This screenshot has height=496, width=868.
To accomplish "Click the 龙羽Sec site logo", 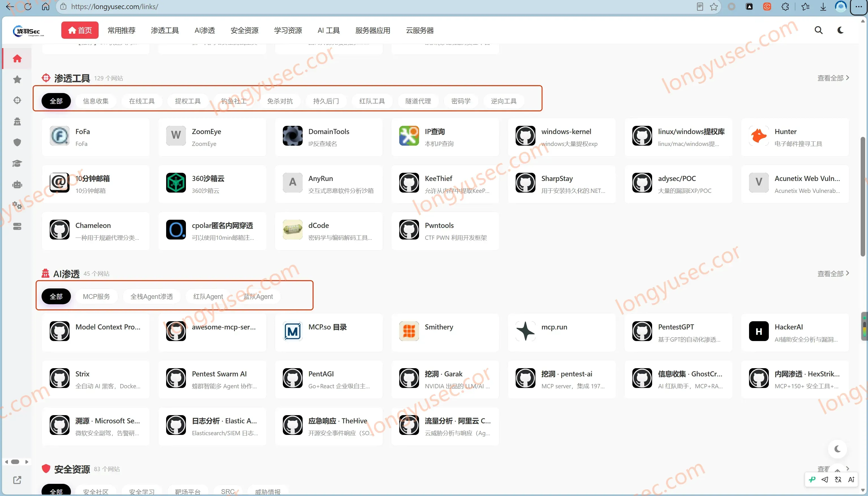I will 29,31.
